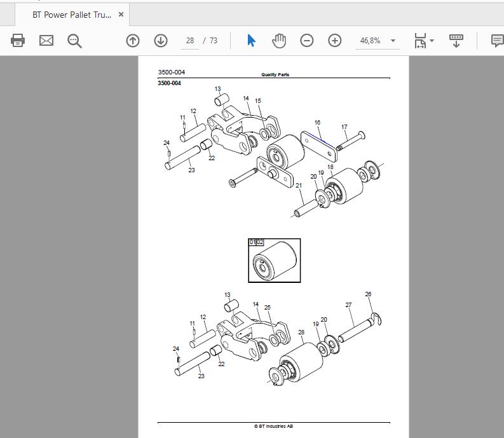This screenshot has height=438, width=504.
Task: Click the blank tab area left of document tab
Action: pos(7,15)
